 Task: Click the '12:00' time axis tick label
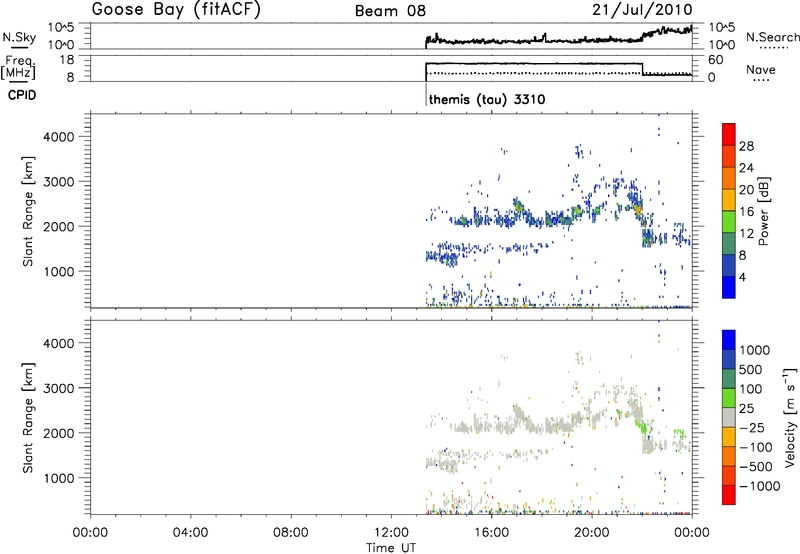391,533
